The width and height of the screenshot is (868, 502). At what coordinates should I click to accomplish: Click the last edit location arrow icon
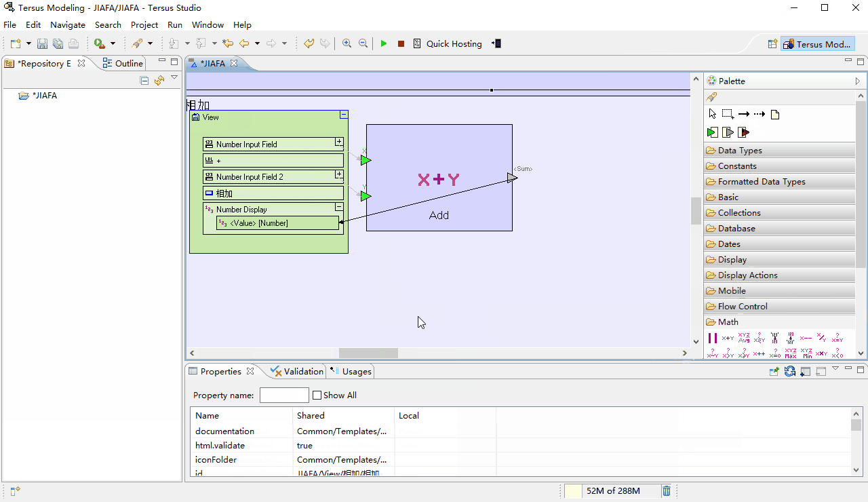pos(228,43)
